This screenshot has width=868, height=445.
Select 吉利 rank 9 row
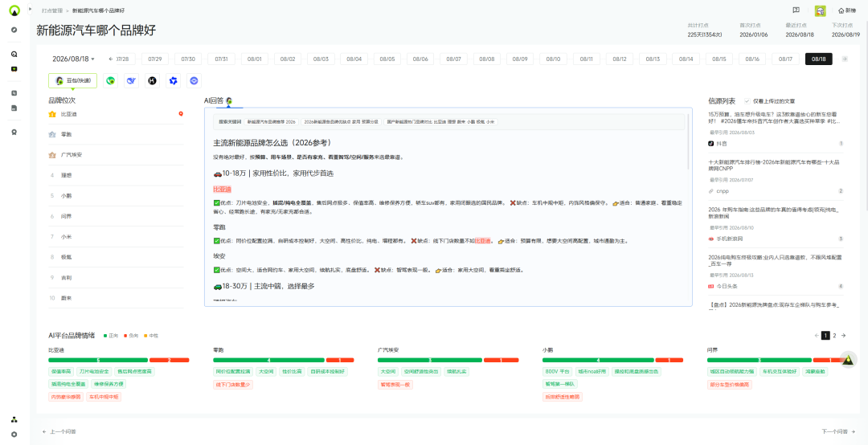coord(116,278)
